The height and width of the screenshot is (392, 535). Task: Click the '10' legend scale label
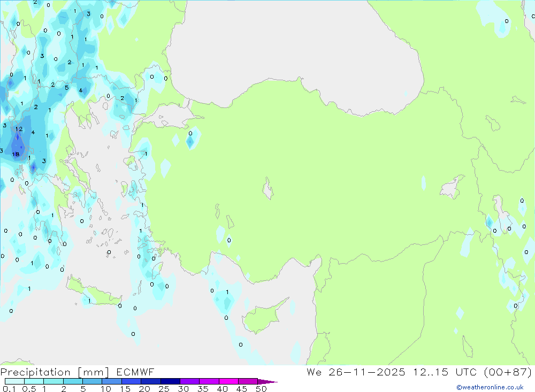106,389
